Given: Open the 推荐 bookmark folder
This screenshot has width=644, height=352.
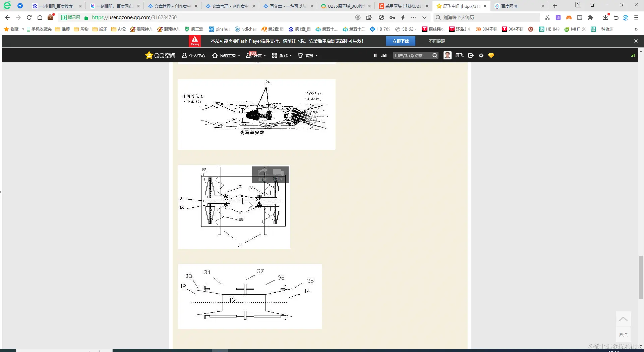Looking at the screenshot, I should 62,29.
